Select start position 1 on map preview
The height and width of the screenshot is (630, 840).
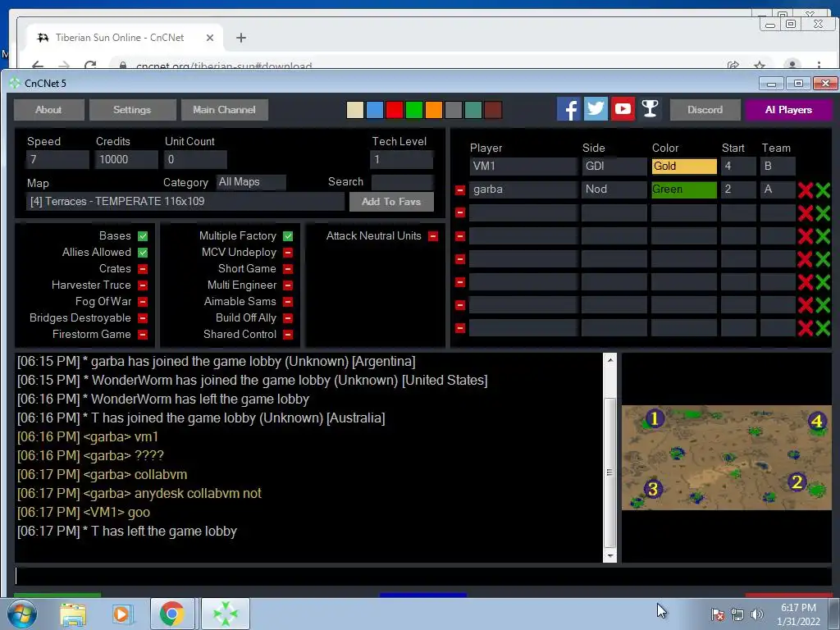coord(654,418)
